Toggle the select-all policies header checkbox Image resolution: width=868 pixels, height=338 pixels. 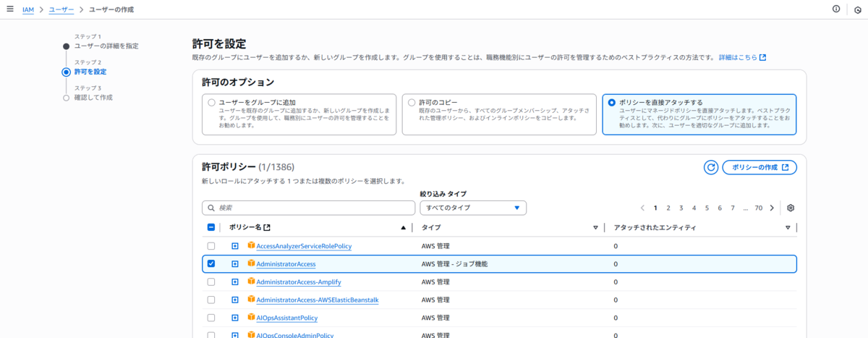tap(211, 227)
